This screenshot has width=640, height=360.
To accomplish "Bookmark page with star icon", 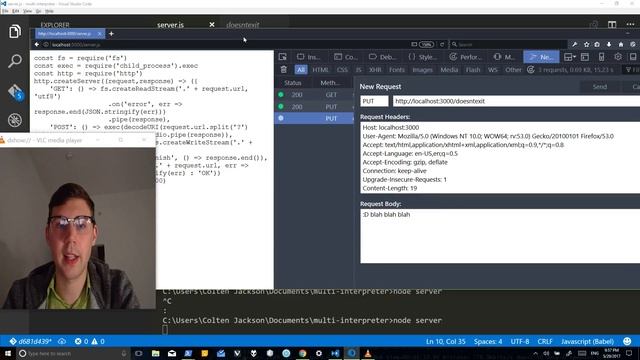I will pyautogui.click(x=587, y=44).
